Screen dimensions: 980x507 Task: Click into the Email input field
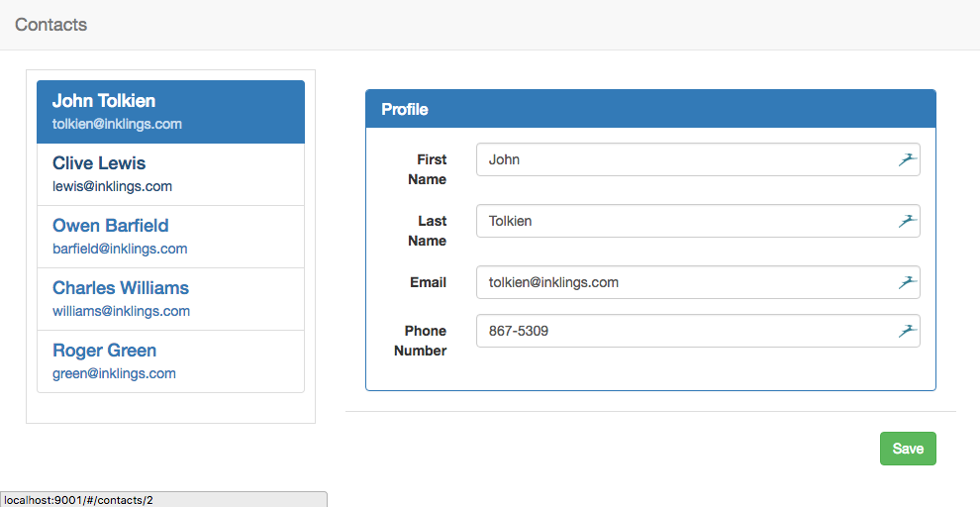tap(698, 282)
